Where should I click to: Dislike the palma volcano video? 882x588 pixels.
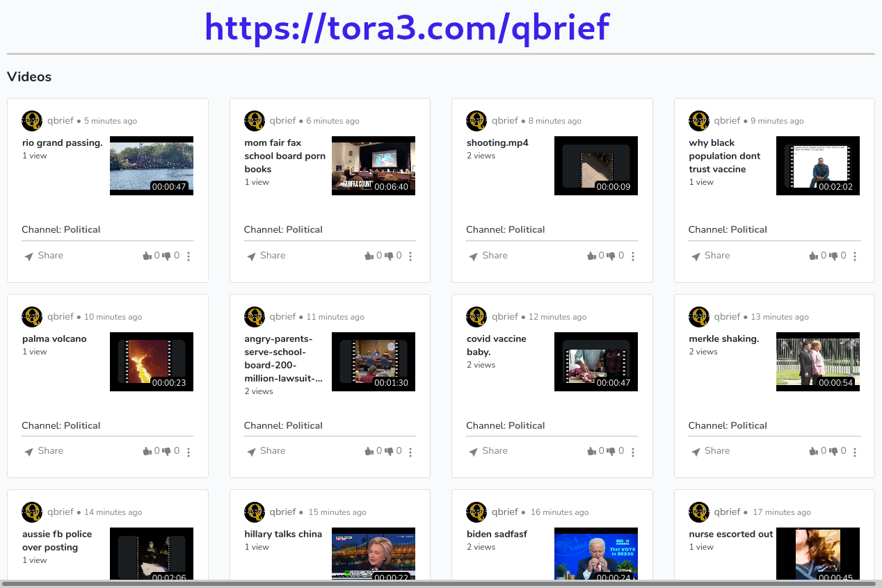point(166,451)
